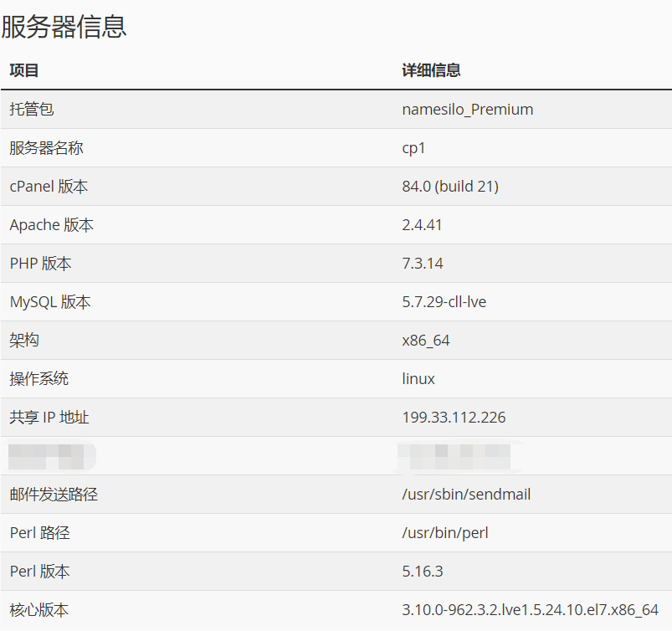
Task: Click the architecture value x86_64
Action: point(425,341)
